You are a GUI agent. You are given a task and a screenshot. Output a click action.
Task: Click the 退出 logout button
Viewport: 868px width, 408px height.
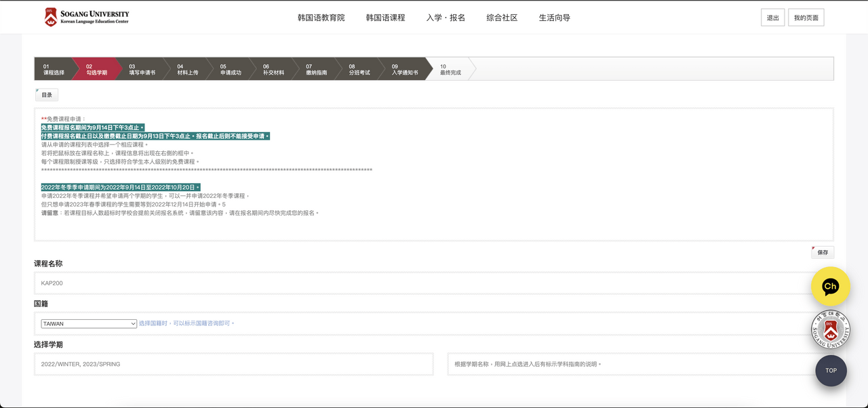click(772, 18)
